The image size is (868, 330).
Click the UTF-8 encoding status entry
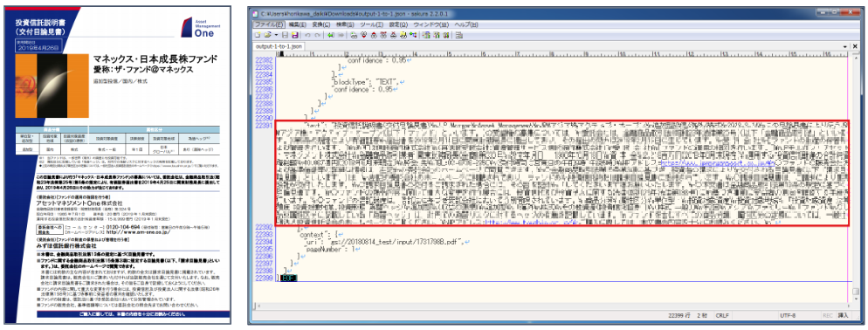click(789, 315)
